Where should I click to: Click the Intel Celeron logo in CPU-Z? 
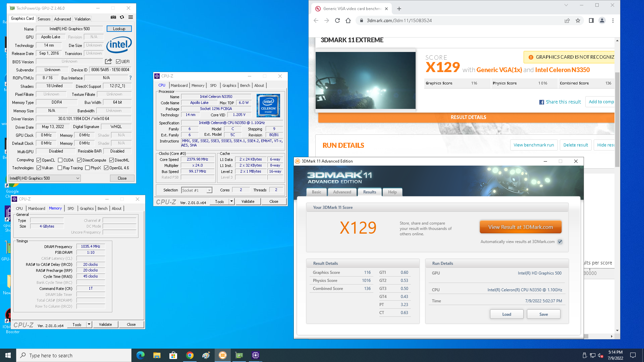[x=268, y=106]
